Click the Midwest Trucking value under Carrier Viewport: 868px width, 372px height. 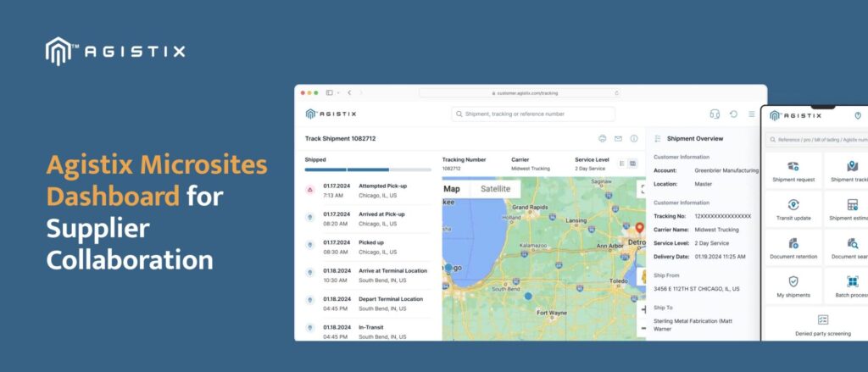click(x=531, y=169)
